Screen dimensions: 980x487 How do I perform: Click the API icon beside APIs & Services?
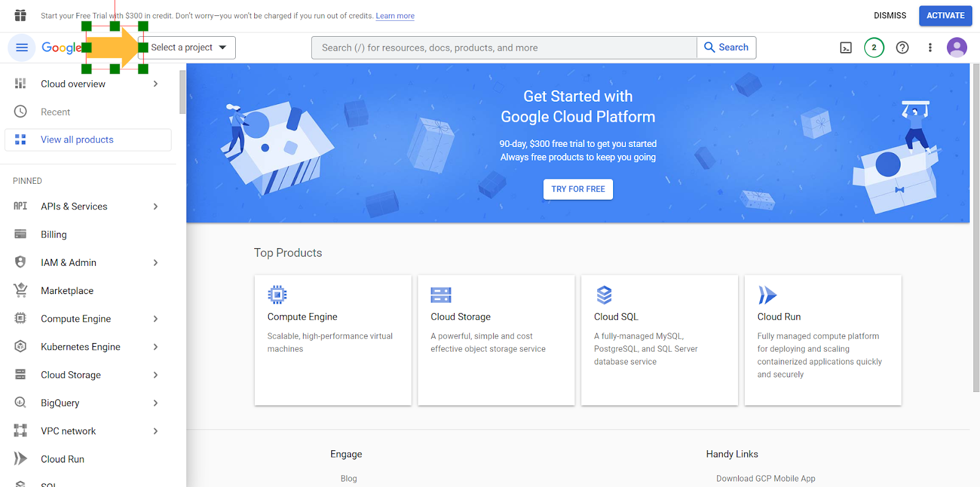[20, 206]
